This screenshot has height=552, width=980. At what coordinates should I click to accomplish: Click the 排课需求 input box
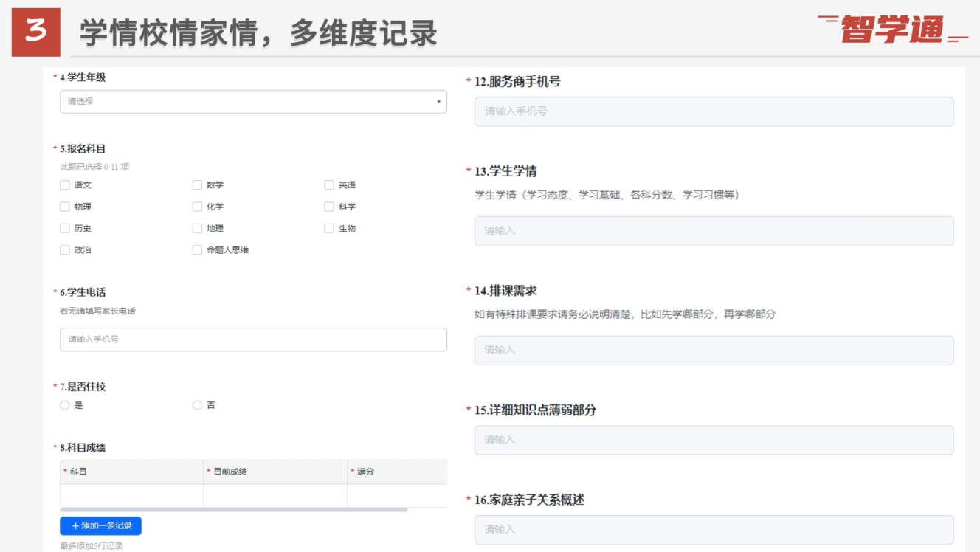pos(714,351)
